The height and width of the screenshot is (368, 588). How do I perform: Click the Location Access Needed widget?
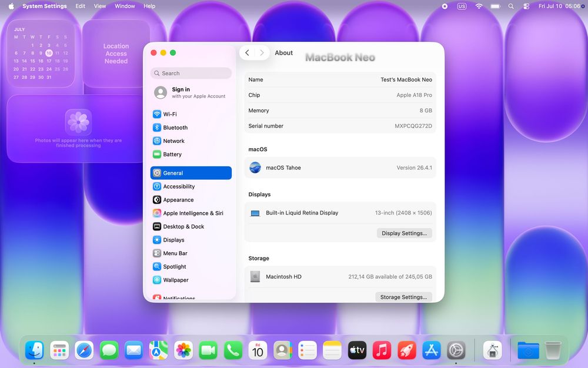116,53
